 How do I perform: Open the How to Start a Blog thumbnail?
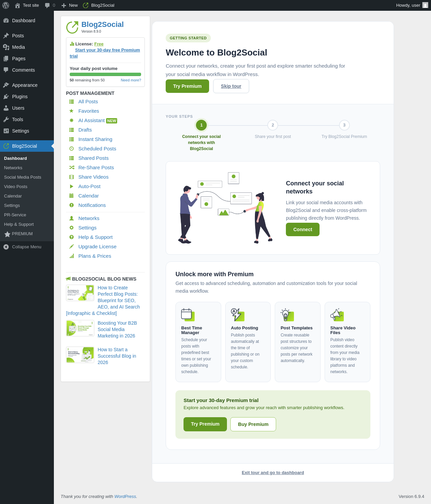point(80,355)
